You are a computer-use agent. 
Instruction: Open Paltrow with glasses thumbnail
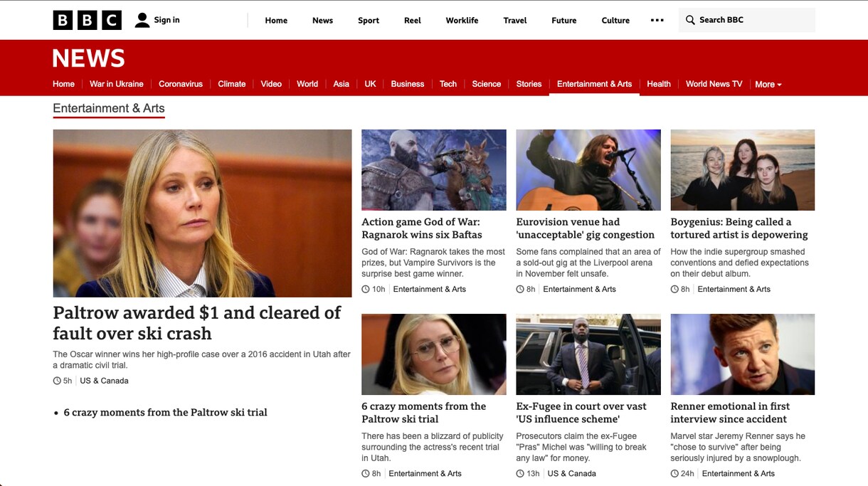(434, 354)
